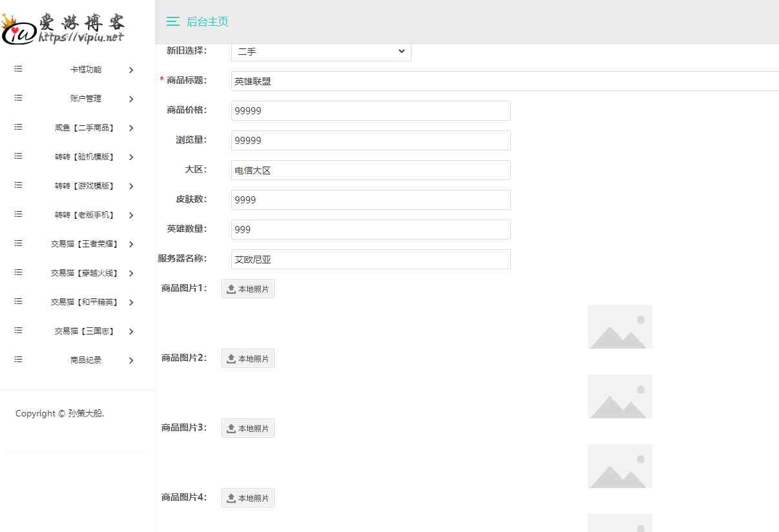Open the 咸鱼【二手商品】 menu item
The image size is (779, 532).
(86, 128)
